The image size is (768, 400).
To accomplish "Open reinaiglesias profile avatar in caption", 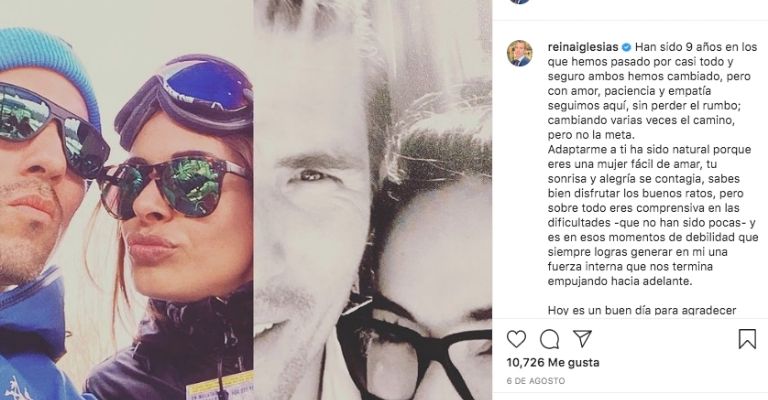I will tap(520, 53).
